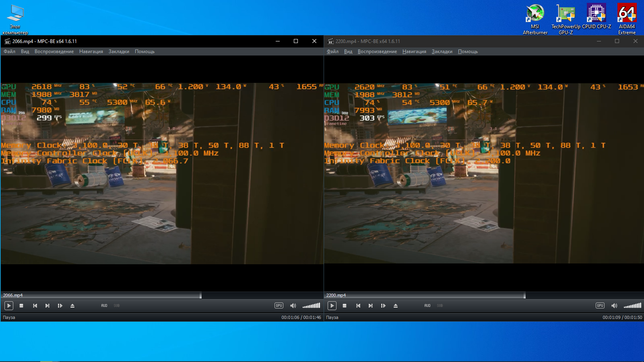Image resolution: width=644 pixels, height=362 pixels.
Task: Open Навигация menu in 2066.mp4 window
Action: click(x=91, y=51)
